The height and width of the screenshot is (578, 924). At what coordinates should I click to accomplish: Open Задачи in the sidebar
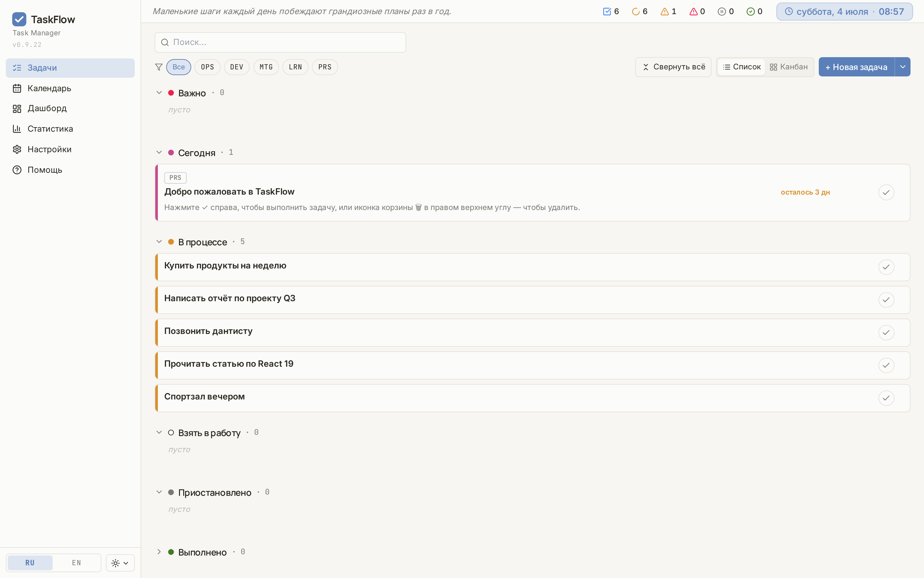[70, 68]
